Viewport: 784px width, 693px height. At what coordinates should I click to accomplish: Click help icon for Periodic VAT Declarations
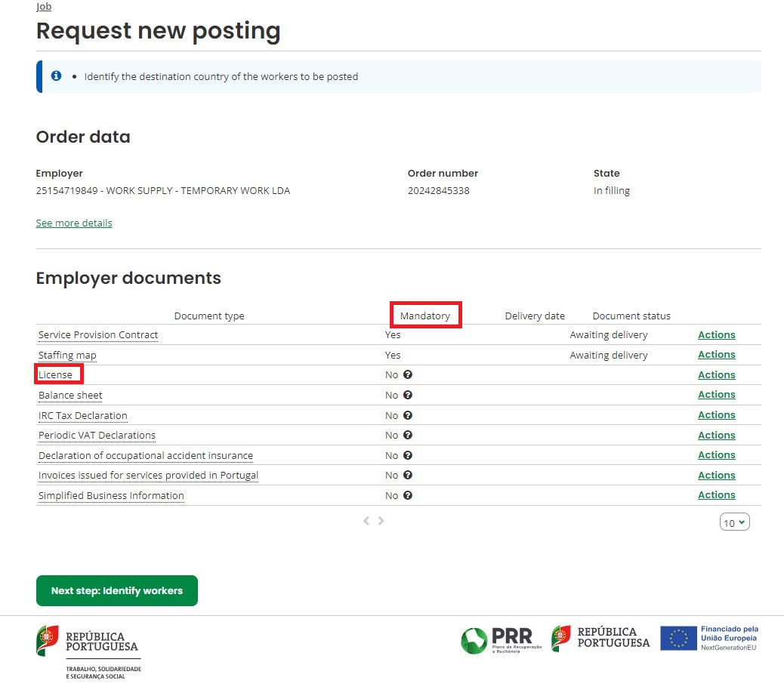coord(408,436)
